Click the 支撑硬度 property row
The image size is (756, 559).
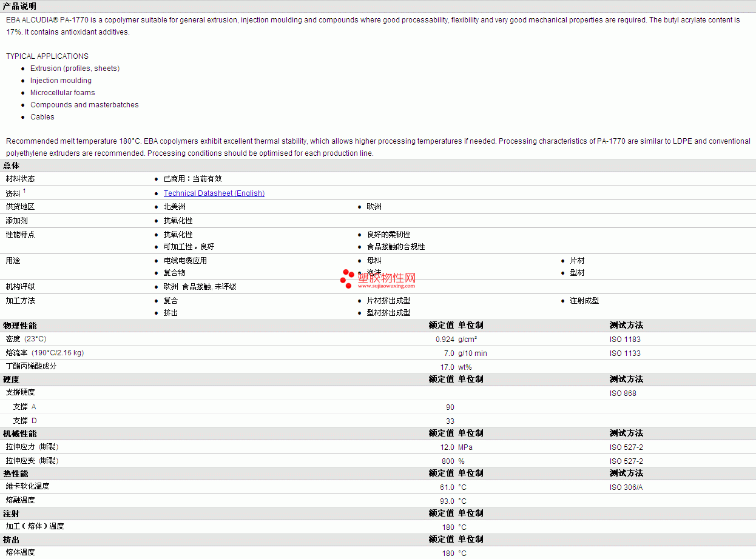[x=378, y=393]
